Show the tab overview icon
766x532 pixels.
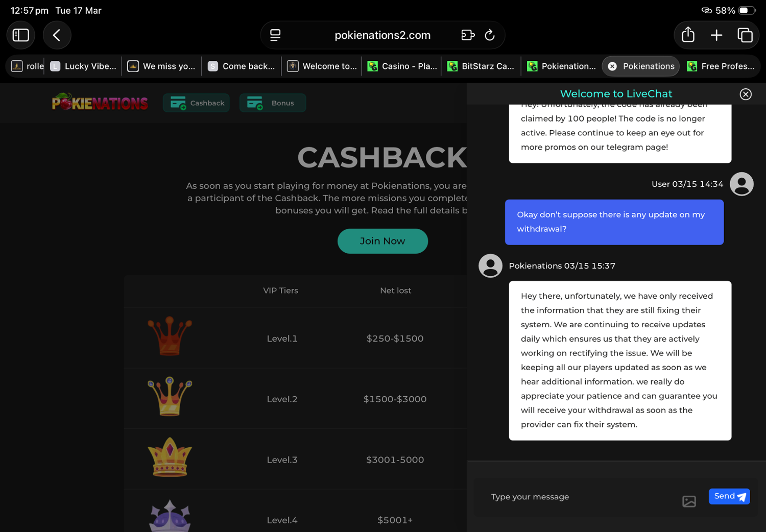pos(745,35)
